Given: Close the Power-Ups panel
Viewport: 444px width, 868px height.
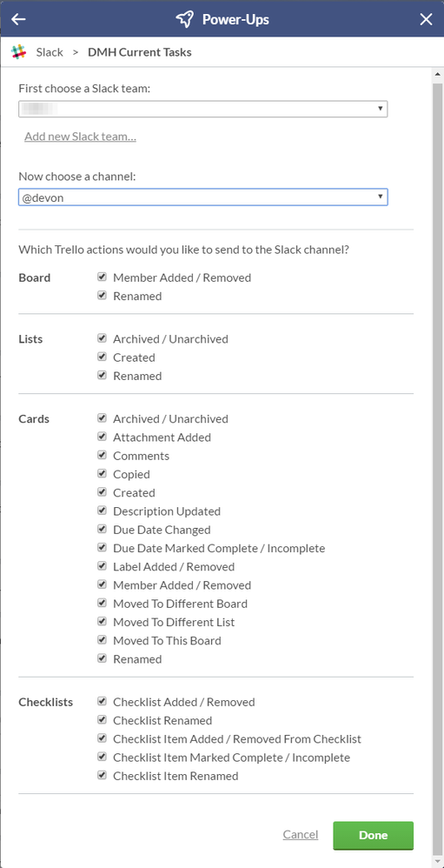Looking at the screenshot, I should click(426, 19).
